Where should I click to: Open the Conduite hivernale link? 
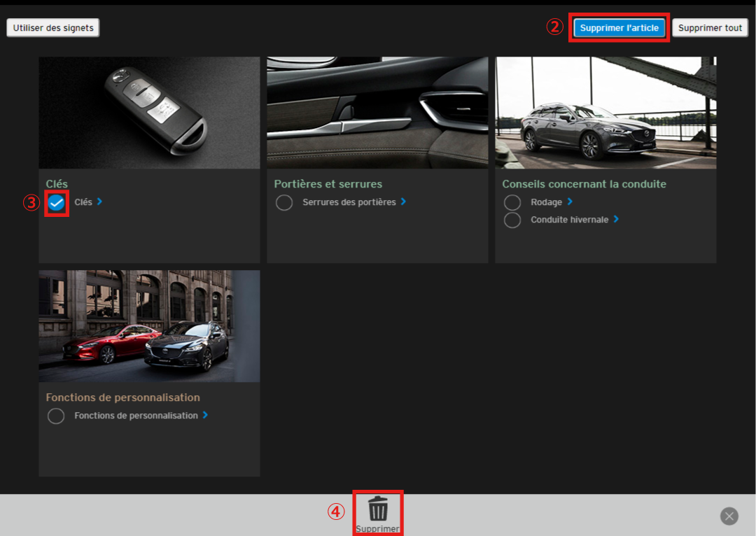pos(569,220)
